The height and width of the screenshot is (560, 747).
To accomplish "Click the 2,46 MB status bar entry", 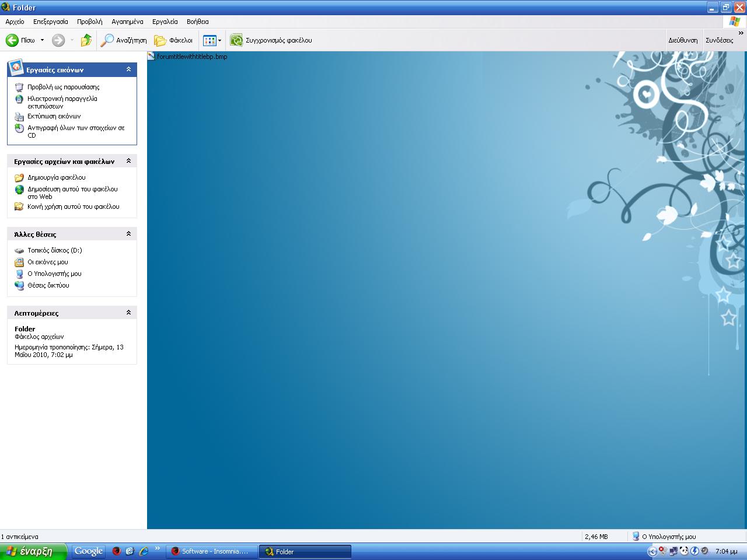I will [596, 537].
